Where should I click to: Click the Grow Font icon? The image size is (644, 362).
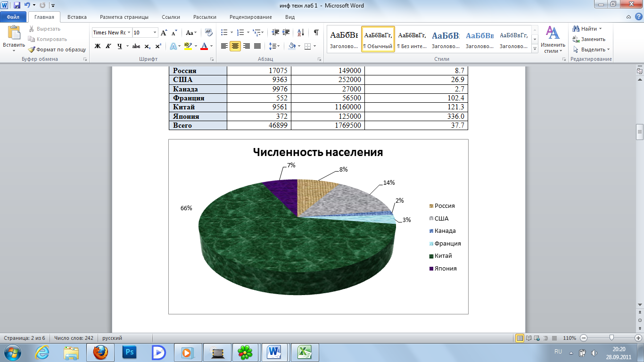pyautogui.click(x=164, y=33)
